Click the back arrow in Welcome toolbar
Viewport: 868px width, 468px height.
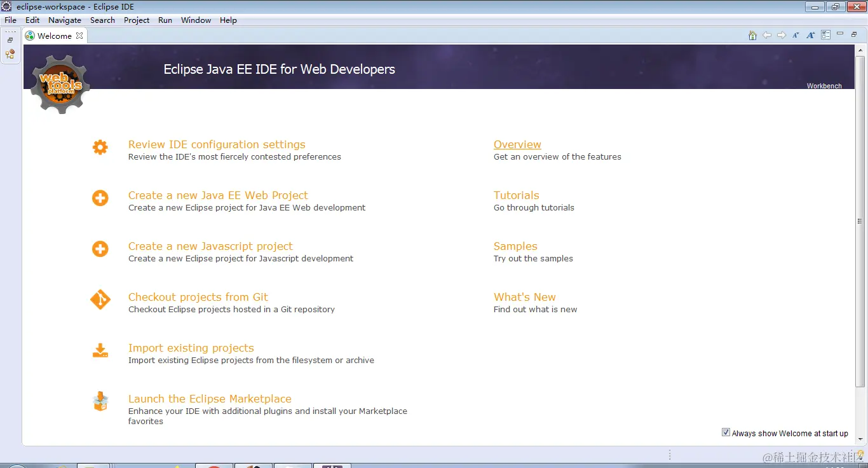pos(767,36)
